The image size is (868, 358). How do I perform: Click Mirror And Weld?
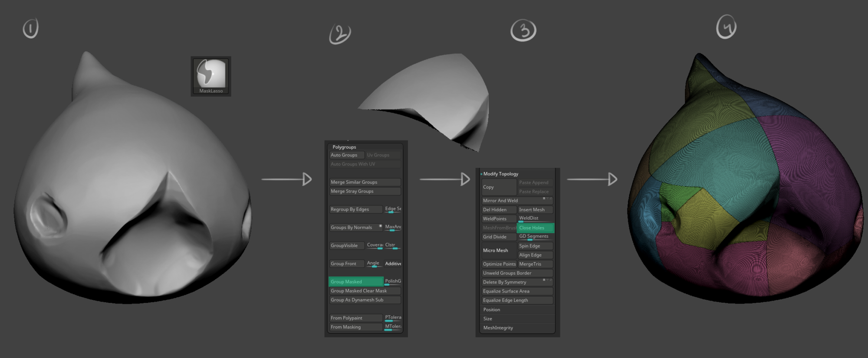[517, 201]
